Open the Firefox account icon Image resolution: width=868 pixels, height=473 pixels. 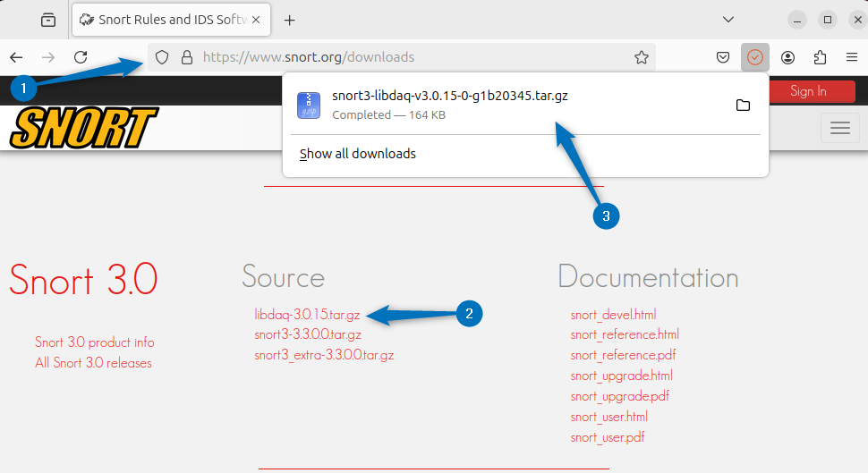787,57
